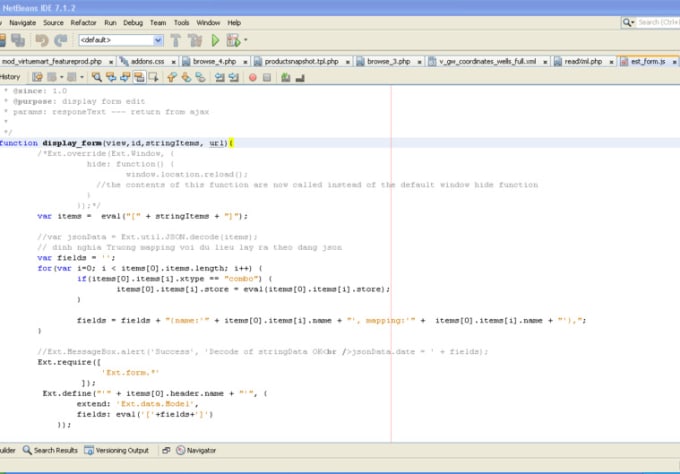
Task: Jump to previous bookmark icon
Action: click(172, 77)
